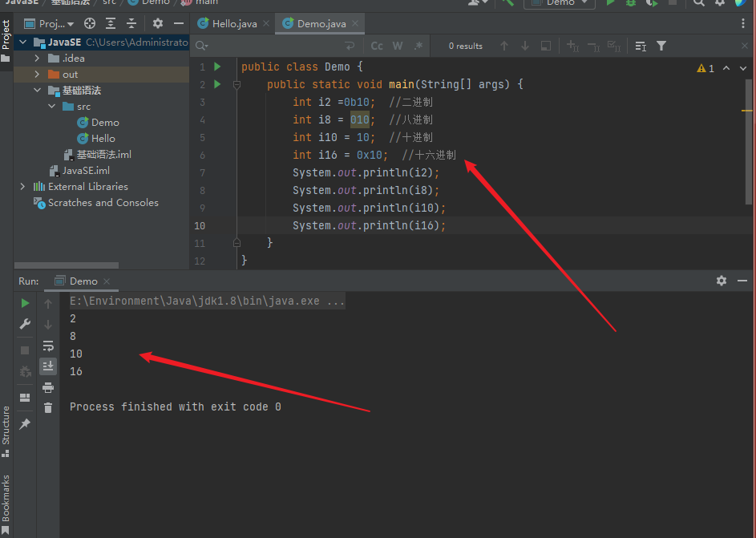This screenshot has height=538, width=756.
Task: Go to next occurrence arrow in search bar
Action: pos(525,46)
